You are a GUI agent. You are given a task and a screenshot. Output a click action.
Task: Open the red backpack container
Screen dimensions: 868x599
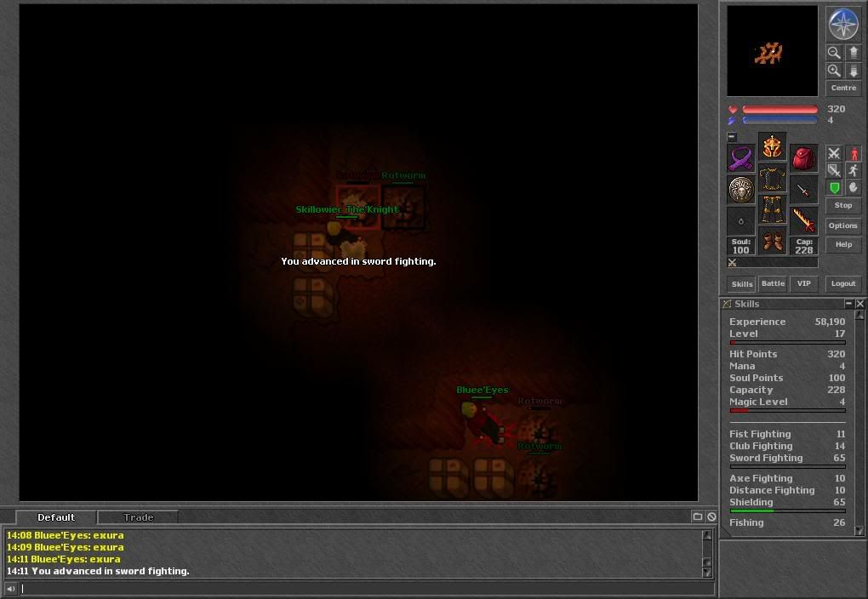coord(804,157)
